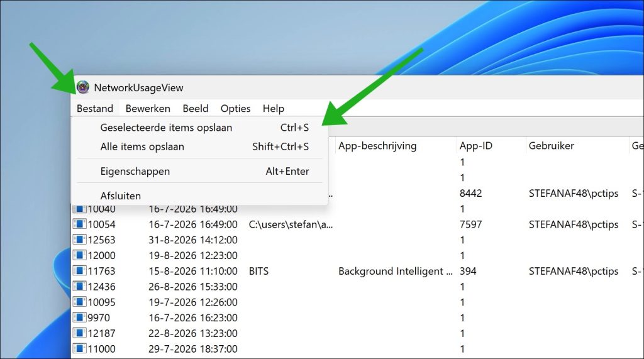The width and height of the screenshot is (644, 359).
Task: Select Afsluiten to exit
Action: coord(199,196)
